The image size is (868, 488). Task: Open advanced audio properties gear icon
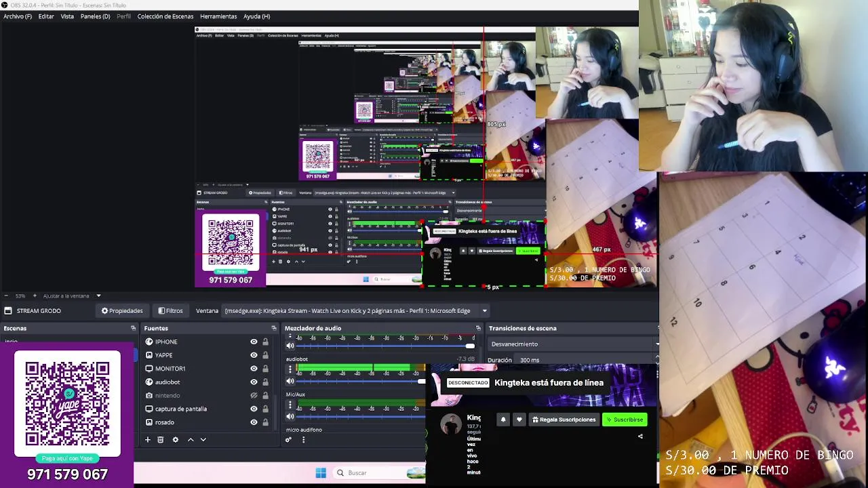288,440
